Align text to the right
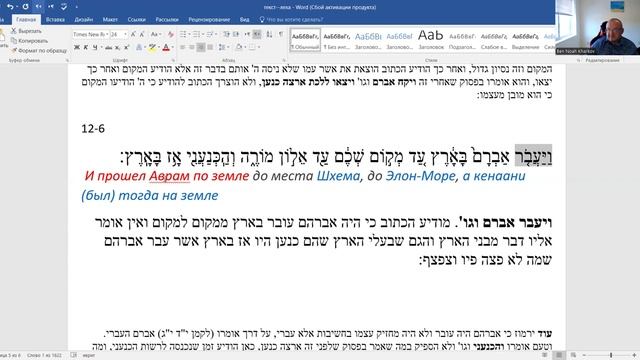Image resolution: width=640 pixels, height=360 pixels. (201, 47)
